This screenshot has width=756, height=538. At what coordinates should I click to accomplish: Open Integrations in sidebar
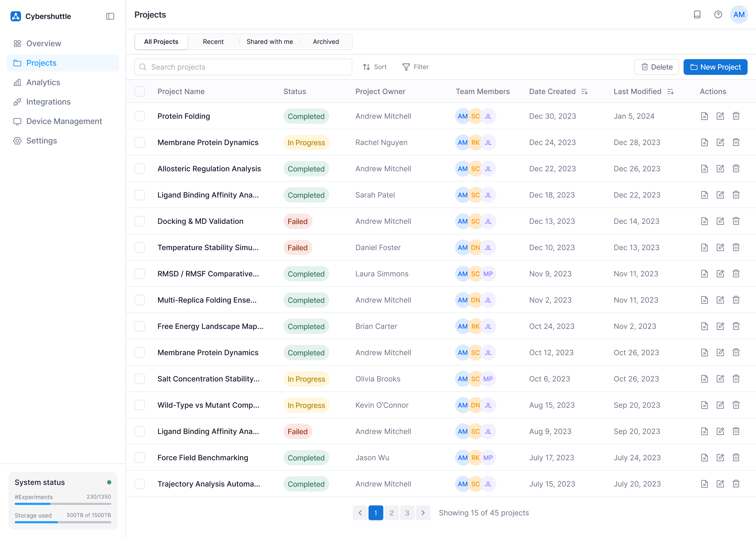pos(48,102)
